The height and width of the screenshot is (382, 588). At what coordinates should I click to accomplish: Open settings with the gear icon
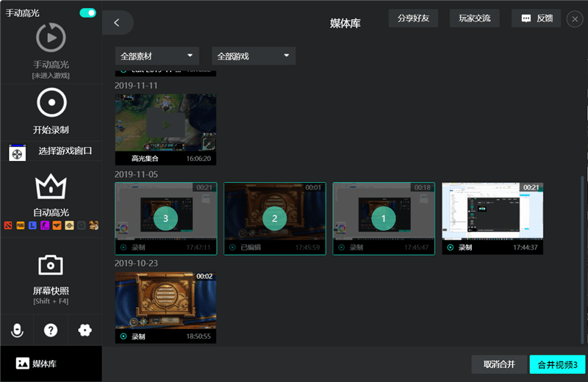tap(85, 330)
